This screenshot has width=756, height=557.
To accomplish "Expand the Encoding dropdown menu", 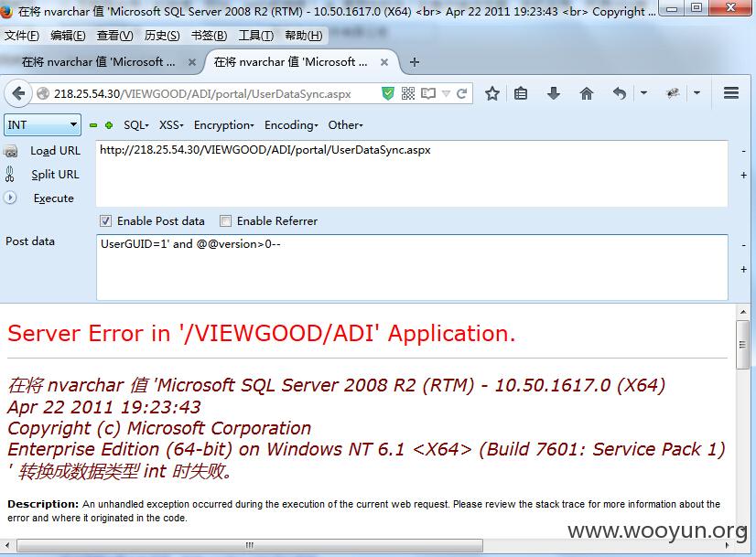I will (291, 125).
